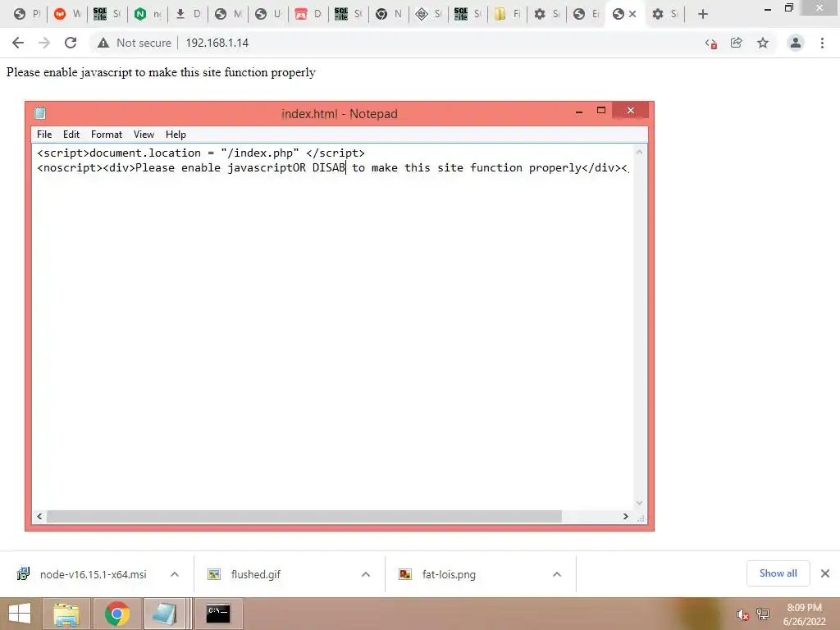Close the downloads bar
The height and width of the screenshot is (630, 840).
tap(825, 573)
